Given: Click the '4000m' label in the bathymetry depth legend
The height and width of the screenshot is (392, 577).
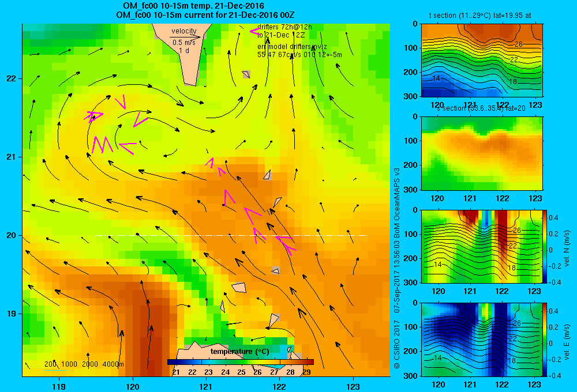Looking at the screenshot, I should coord(113,364).
